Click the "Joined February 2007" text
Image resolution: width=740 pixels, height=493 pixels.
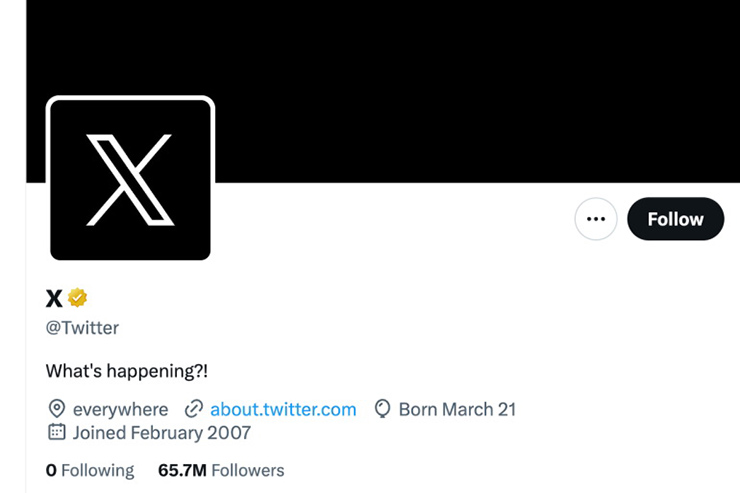[x=161, y=433]
